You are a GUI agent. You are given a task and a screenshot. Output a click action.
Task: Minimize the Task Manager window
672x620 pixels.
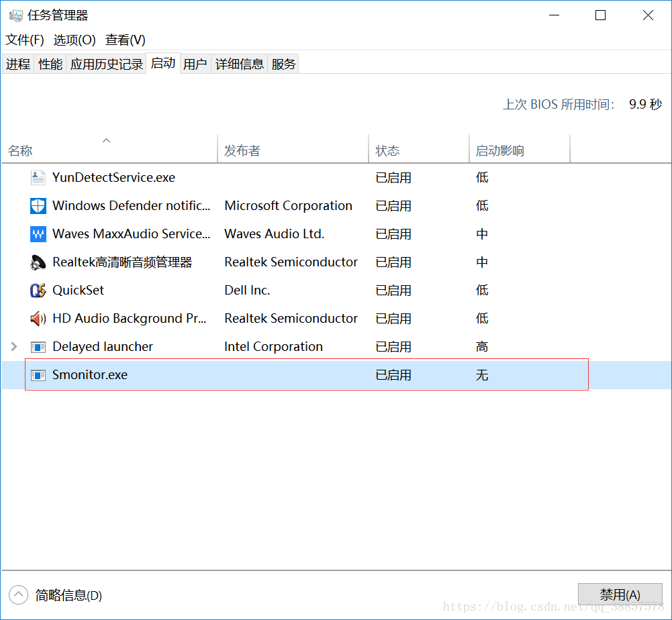point(554,15)
